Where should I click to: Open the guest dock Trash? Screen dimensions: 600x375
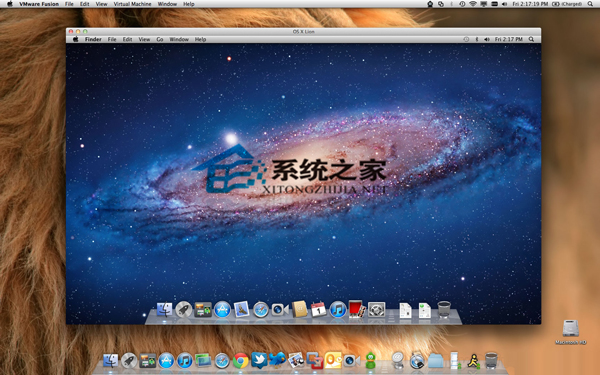click(x=444, y=309)
